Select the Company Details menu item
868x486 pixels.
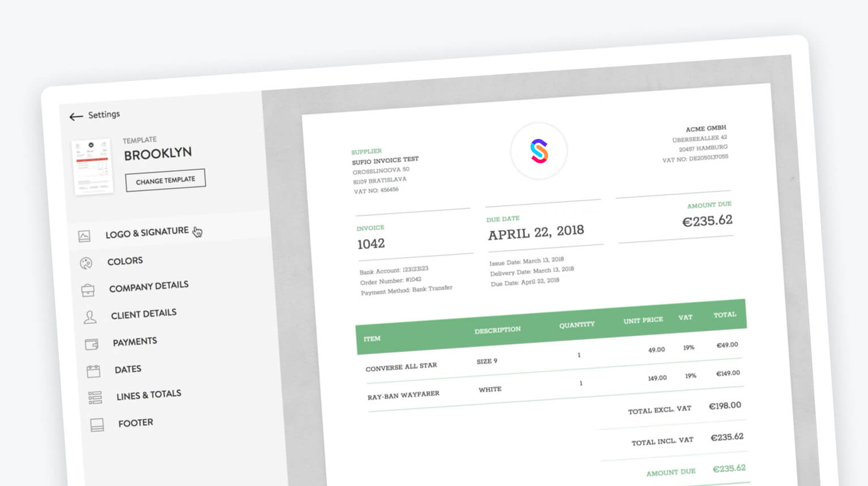148,287
